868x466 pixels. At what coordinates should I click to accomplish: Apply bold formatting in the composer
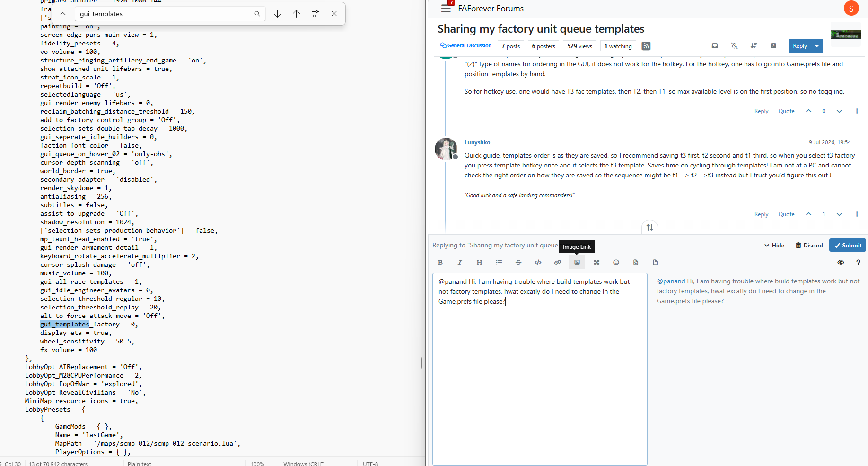[x=440, y=263]
